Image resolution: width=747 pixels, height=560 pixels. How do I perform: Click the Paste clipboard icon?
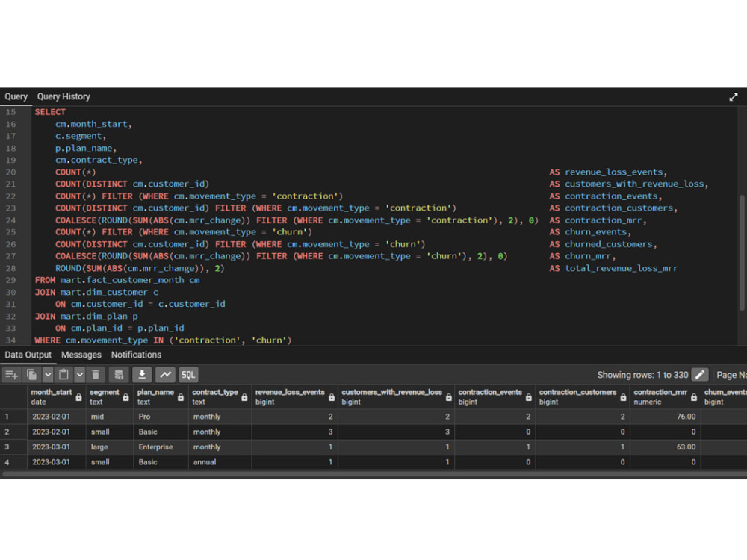click(63, 375)
